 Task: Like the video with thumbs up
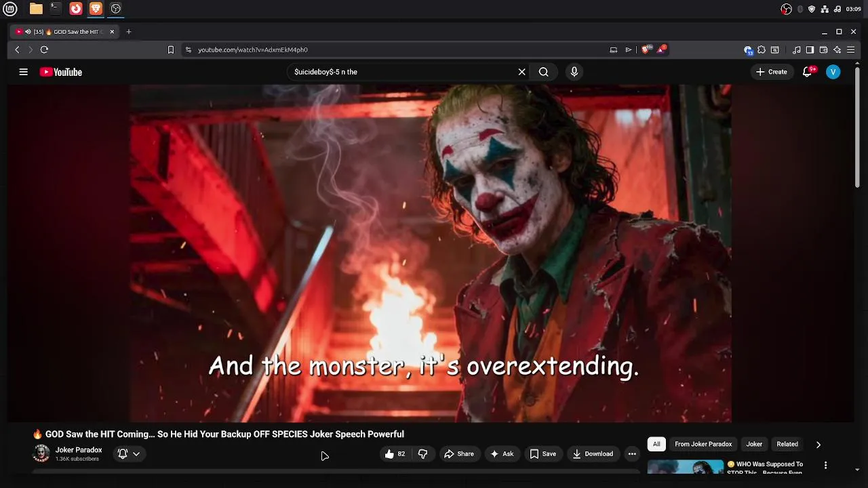click(395, 454)
